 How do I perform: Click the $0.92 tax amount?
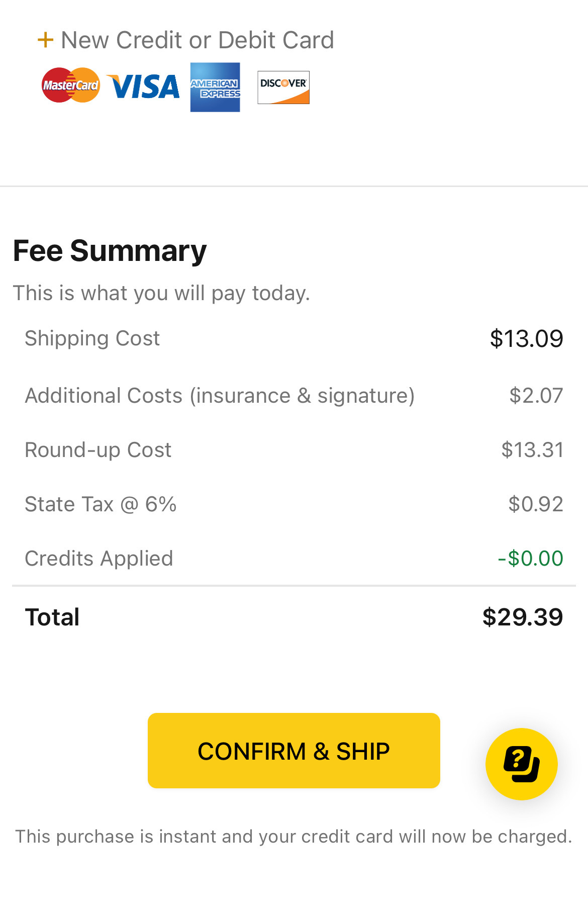point(536,504)
